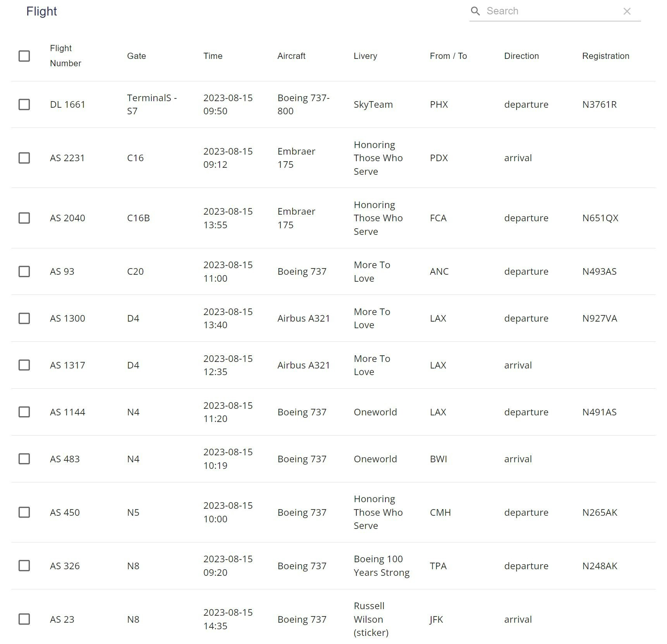The image size is (667, 644).
Task: Sort by the Flight Number column header
Action: pos(65,56)
